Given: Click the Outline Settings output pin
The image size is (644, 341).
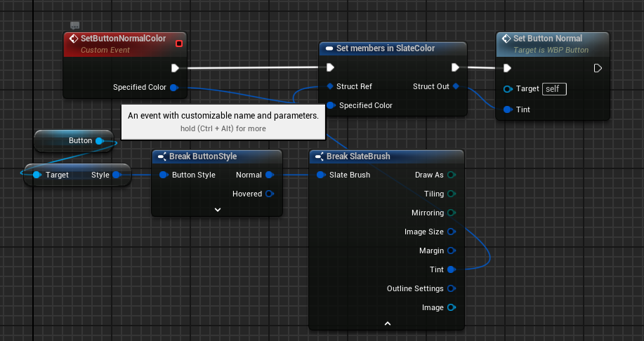Looking at the screenshot, I should tap(452, 288).
